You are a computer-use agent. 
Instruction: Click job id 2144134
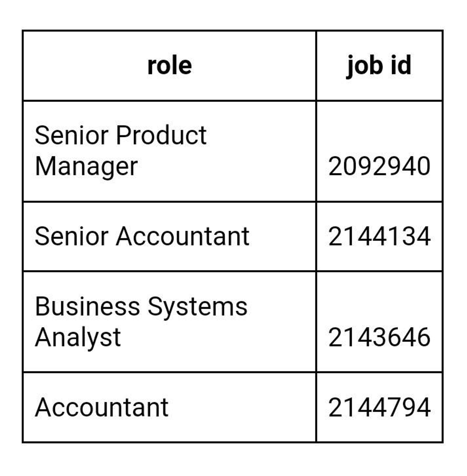tap(379, 236)
